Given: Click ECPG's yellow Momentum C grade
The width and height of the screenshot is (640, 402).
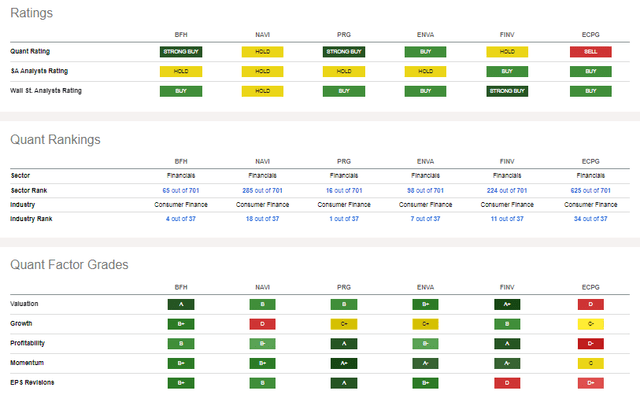Looking at the screenshot, I should coord(591,363).
